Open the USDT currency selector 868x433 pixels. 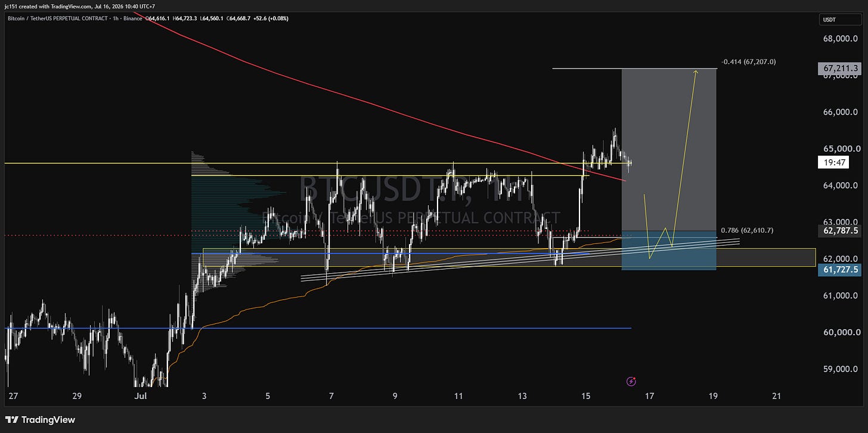click(841, 18)
